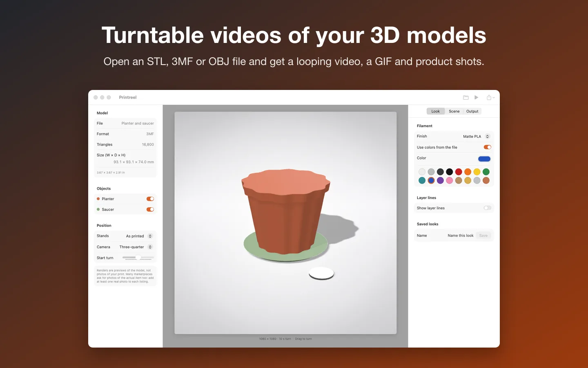Image resolution: width=588 pixels, height=368 pixels.
Task: Click the Name this look field
Action: (x=460, y=236)
